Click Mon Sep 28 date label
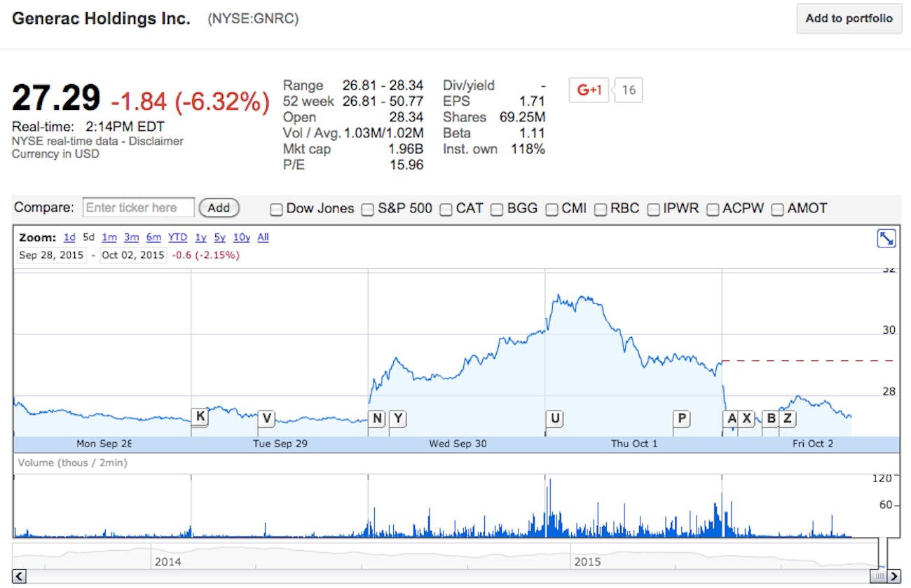 point(104,444)
